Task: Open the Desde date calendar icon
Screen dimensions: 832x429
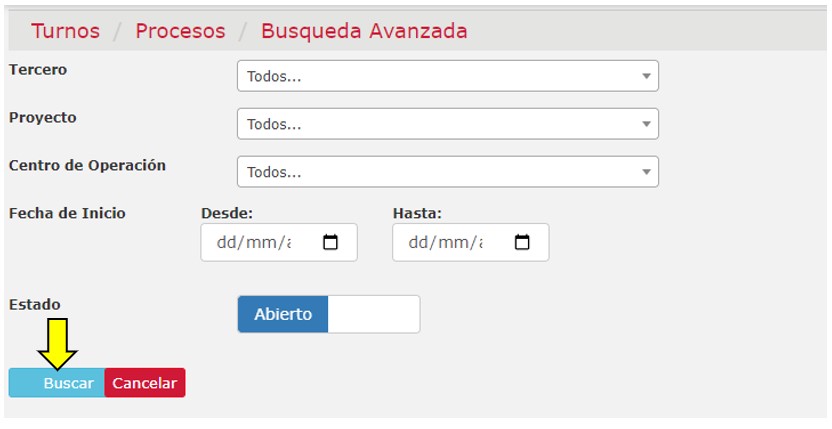Action: (330, 242)
